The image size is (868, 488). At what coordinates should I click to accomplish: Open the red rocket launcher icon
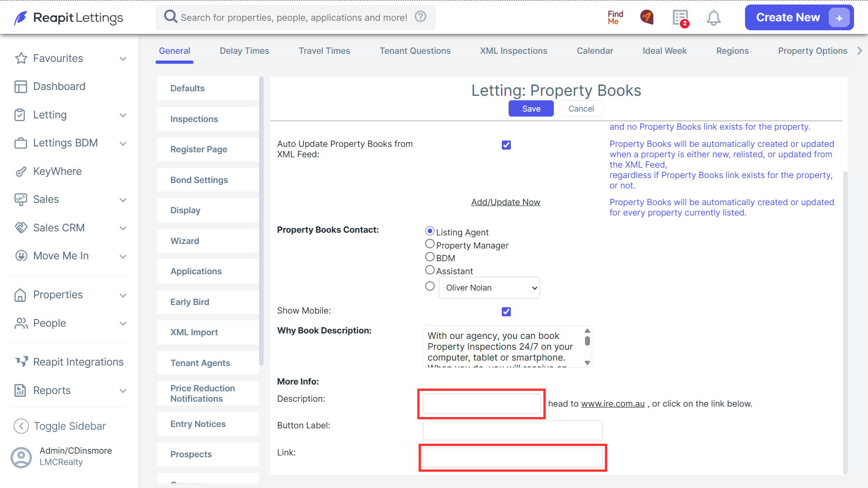[647, 17]
